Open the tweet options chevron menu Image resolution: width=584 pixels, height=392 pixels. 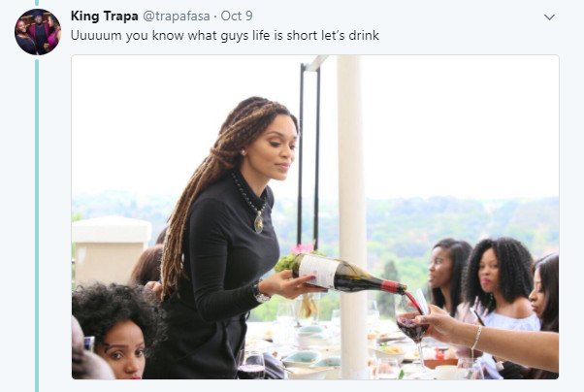click(x=549, y=17)
